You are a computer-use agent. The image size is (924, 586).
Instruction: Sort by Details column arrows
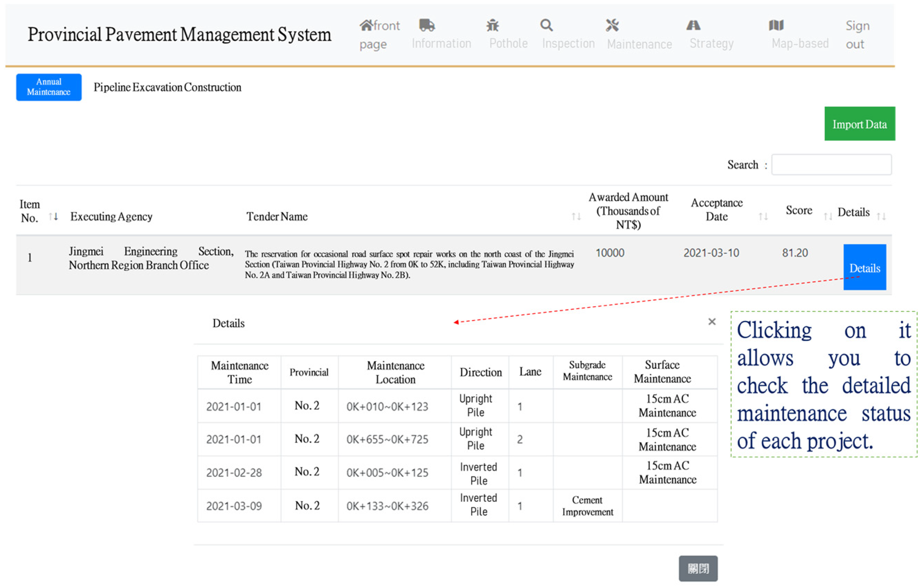coord(881,217)
